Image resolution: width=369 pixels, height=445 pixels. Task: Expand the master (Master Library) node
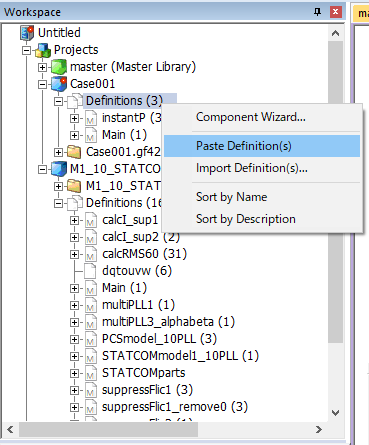click(x=42, y=67)
